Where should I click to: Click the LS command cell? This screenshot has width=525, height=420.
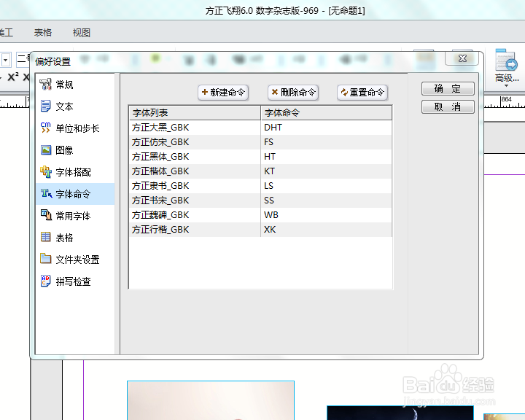pyautogui.click(x=327, y=186)
